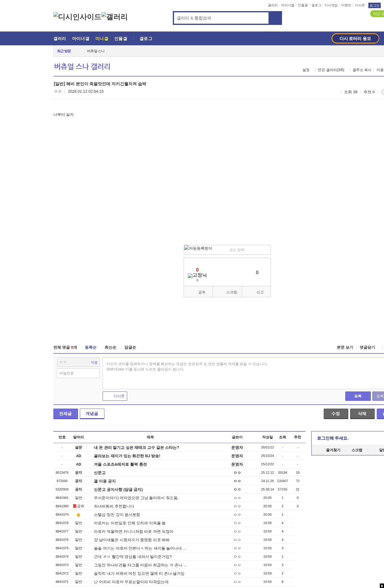Viewport: 384px width, 588px height.
Task: Click the blue search button beside search box
Action: click(275, 18)
